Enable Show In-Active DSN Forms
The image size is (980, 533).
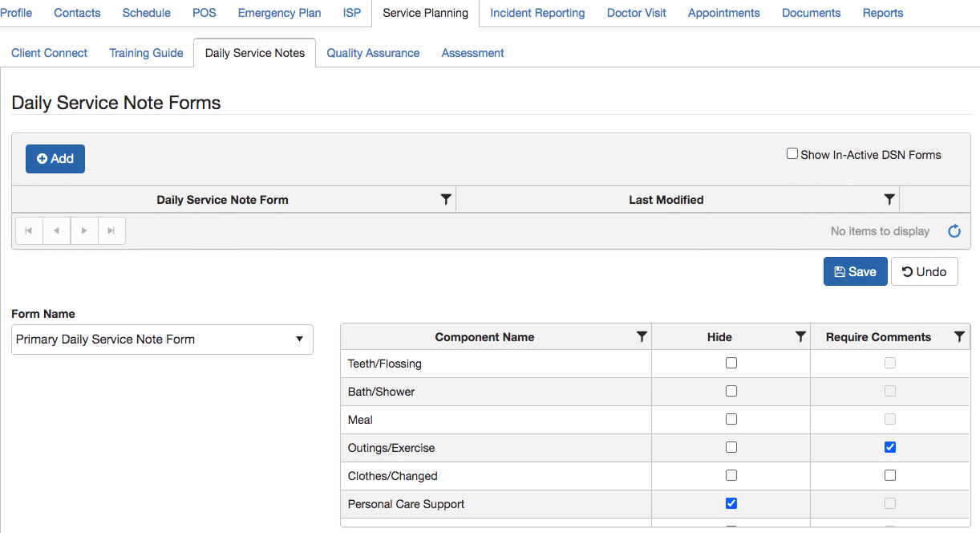tap(792, 153)
